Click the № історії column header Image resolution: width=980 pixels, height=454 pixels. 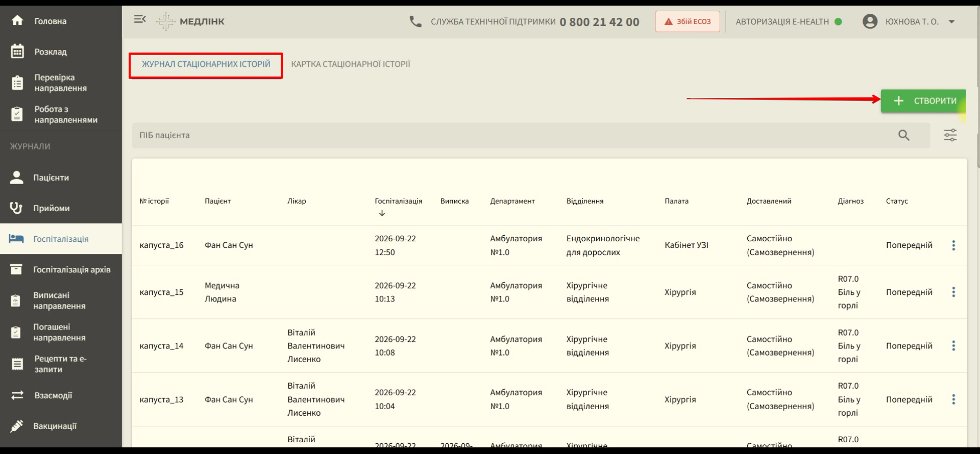154,201
